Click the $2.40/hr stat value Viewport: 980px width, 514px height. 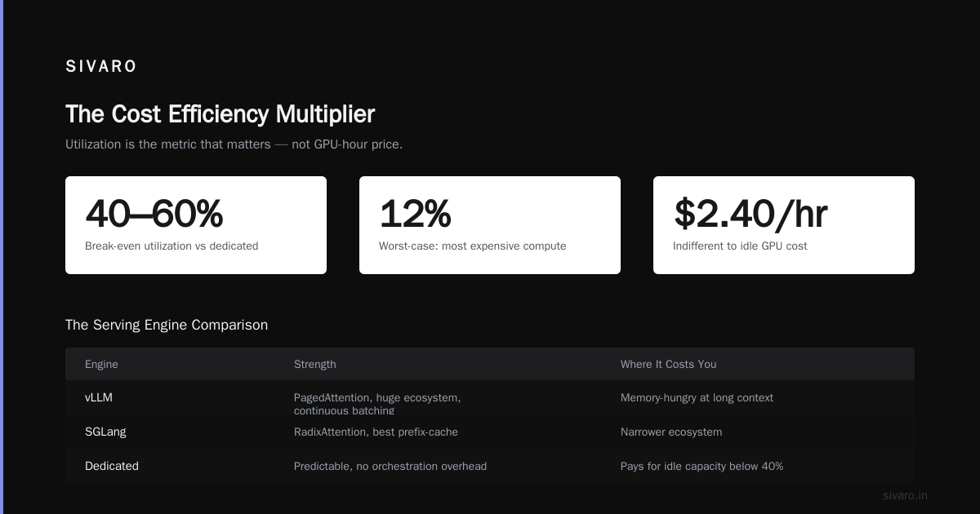[x=751, y=214]
